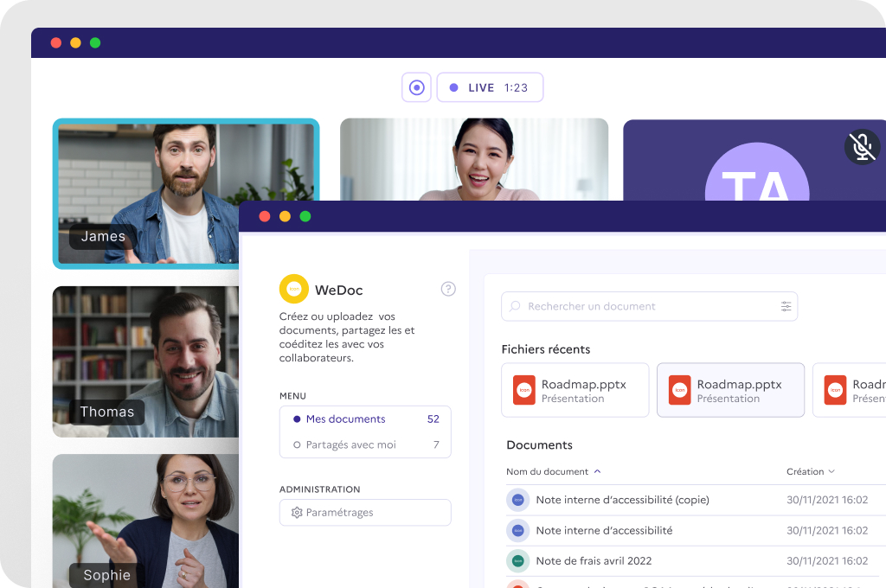Open the highlighted second Roadmap.pptx card
886x588 pixels.
click(x=730, y=390)
